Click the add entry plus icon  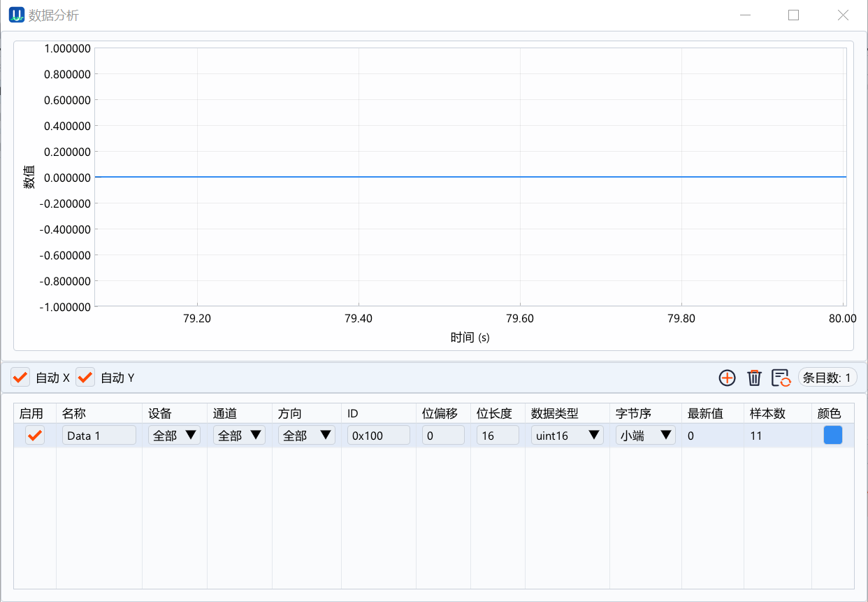727,378
